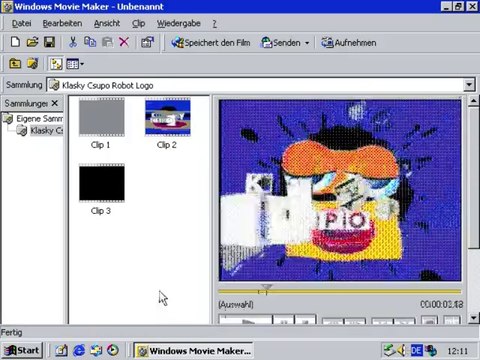Click the red X Delete icon
Screen dimensions: 480x360
(x=124, y=42)
